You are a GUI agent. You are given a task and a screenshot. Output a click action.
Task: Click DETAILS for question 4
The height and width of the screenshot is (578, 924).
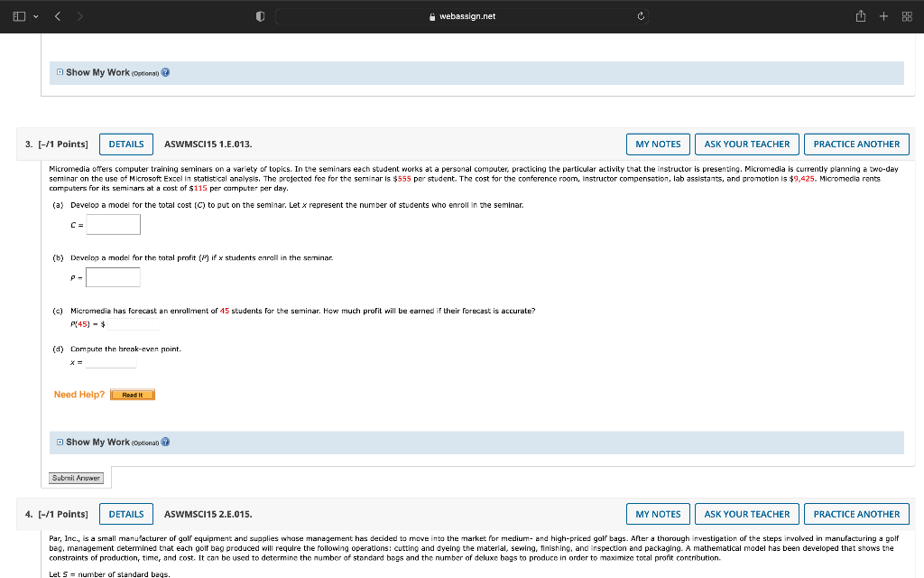125,514
